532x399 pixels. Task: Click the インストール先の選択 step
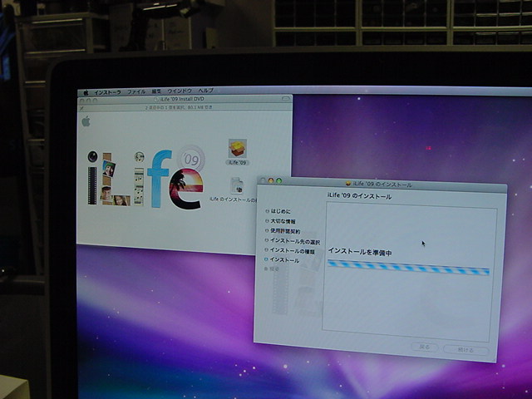[293, 241]
